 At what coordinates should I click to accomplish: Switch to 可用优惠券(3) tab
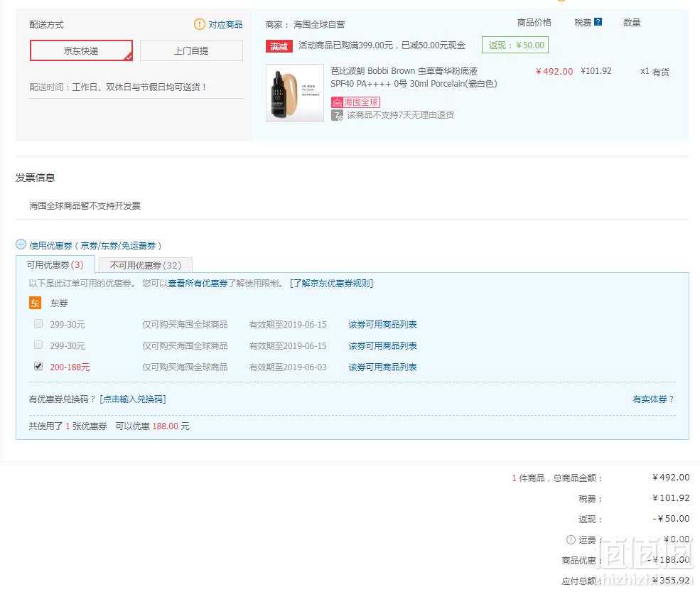tap(55, 264)
